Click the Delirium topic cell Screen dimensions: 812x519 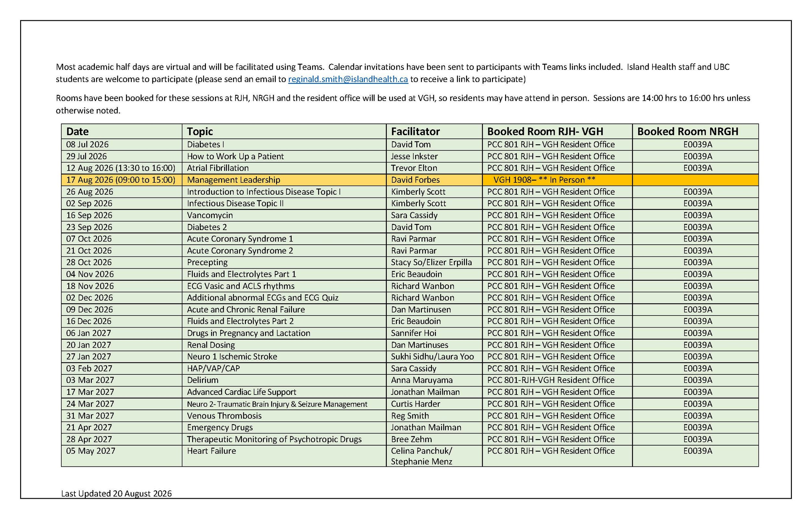click(x=284, y=380)
